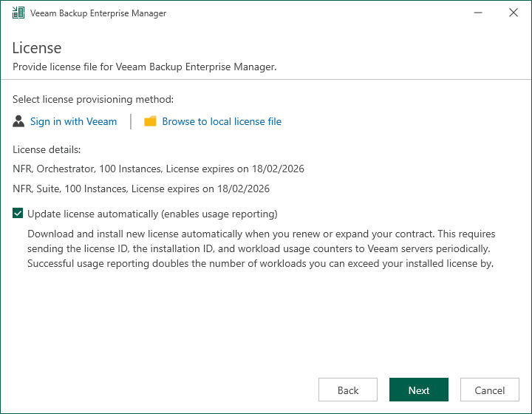The image size is (532, 414).
Task: Click the usage reporting description paragraph
Action: click(260, 248)
